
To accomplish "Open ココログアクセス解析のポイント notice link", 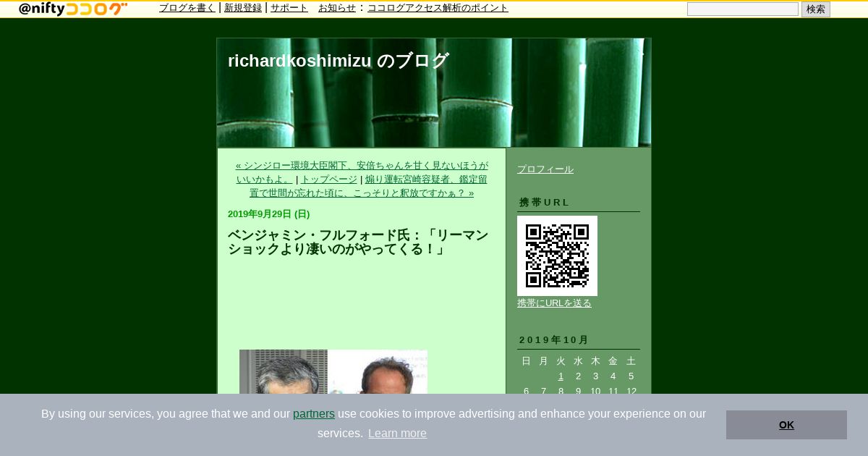I will pos(438,8).
